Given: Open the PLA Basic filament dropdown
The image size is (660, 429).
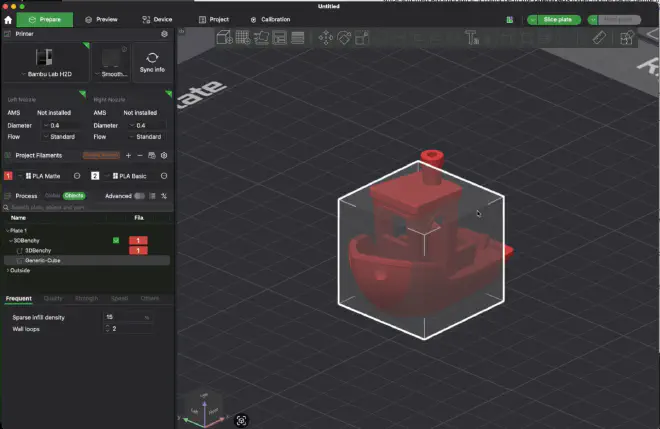Looking at the screenshot, I should (x=130, y=176).
